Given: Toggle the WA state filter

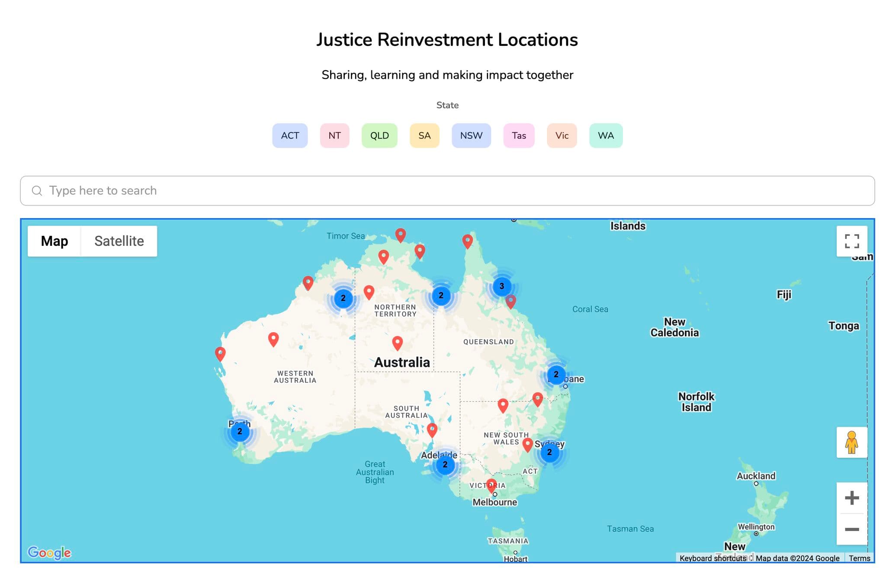Looking at the screenshot, I should pos(606,135).
